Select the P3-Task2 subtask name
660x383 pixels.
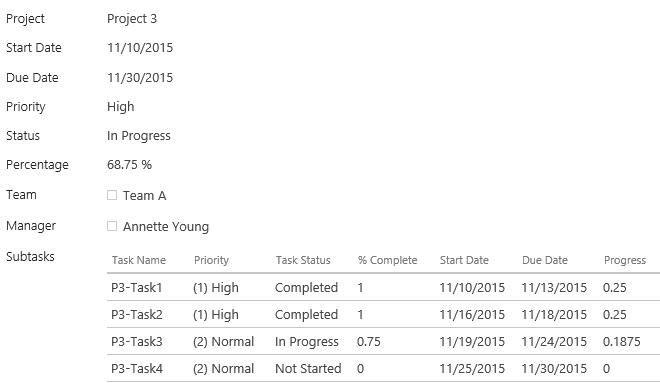coord(137,314)
